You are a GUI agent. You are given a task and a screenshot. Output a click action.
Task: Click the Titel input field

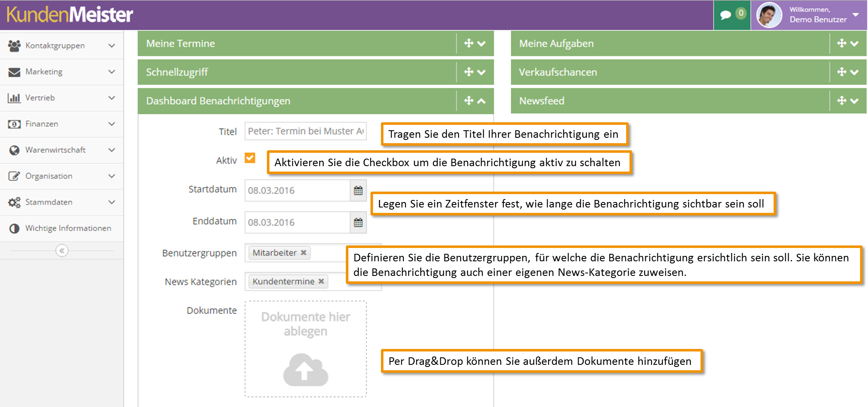[306, 131]
